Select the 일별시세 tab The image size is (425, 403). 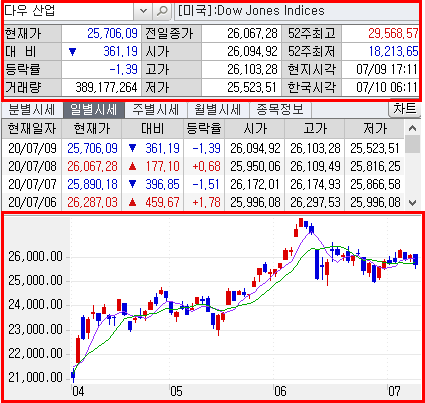click(94, 109)
